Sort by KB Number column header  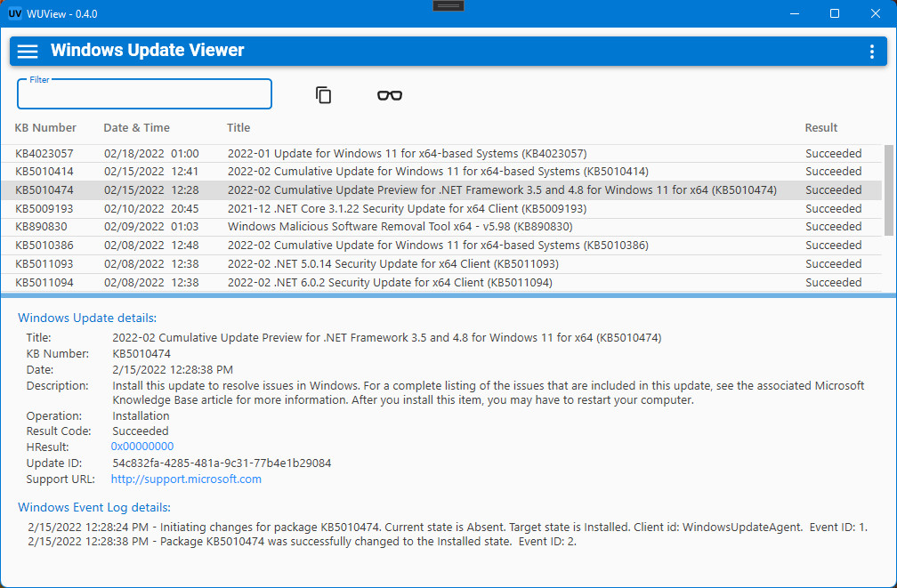coord(45,127)
